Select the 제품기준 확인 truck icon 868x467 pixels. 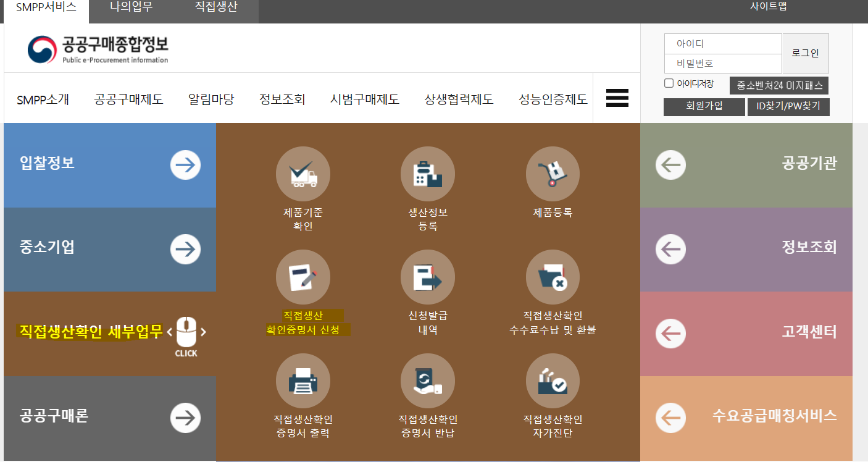click(303, 174)
